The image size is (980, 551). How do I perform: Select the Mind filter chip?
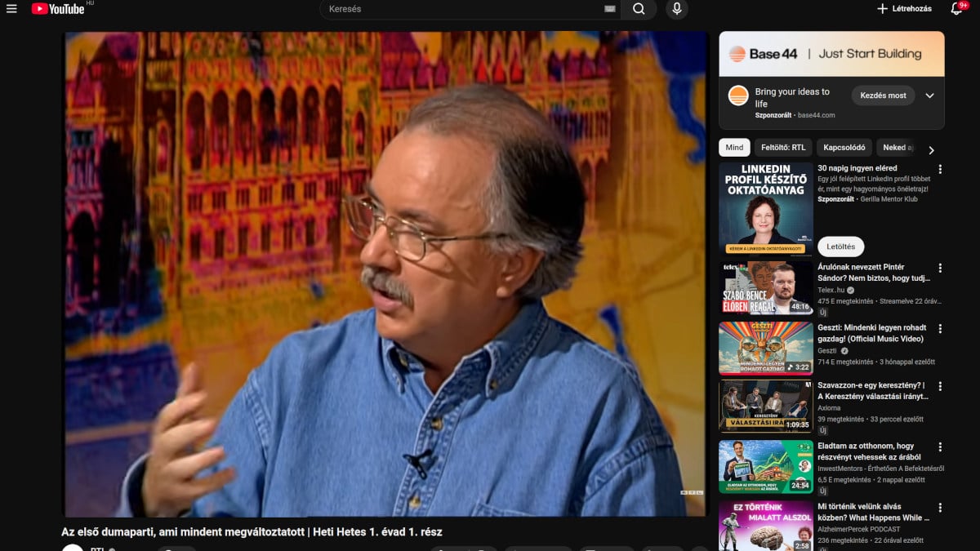[x=734, y=148]
